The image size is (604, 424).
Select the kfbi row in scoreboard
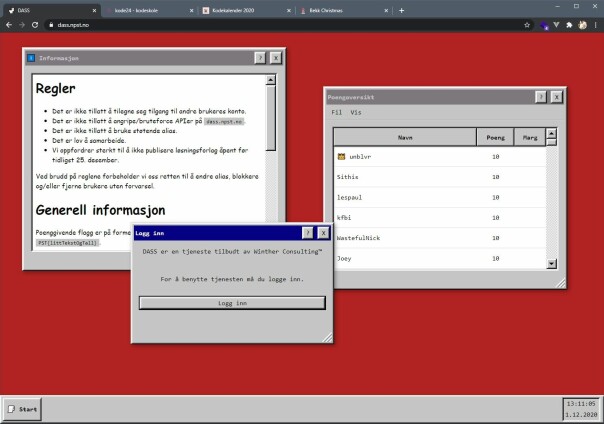click(x=440, y=218)
